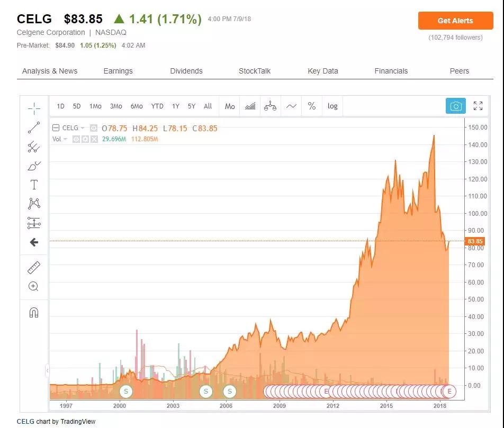Set chart range to 1D
Screen dimensions: 504x428
(60, 106)
